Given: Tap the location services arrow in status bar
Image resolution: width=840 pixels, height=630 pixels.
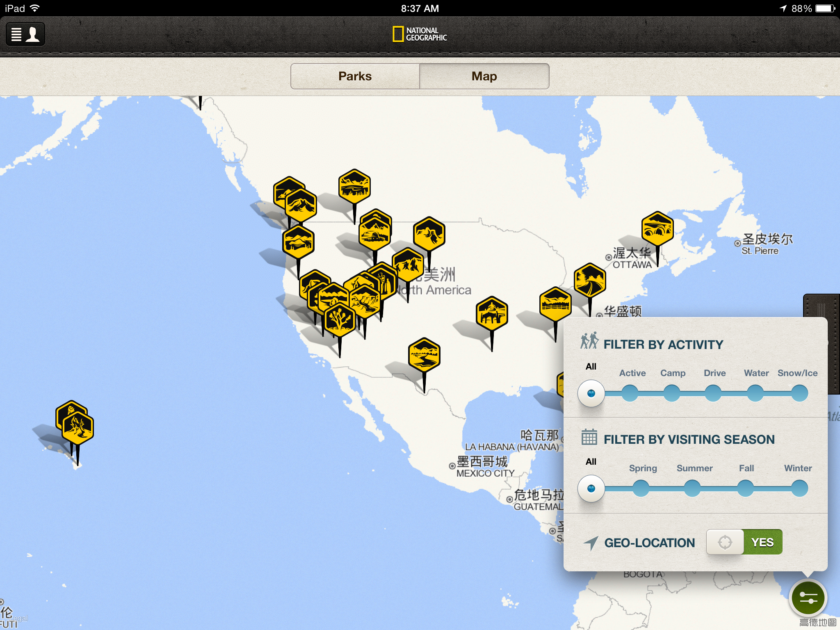Looking at the screenshot, I should click(783, 8).
